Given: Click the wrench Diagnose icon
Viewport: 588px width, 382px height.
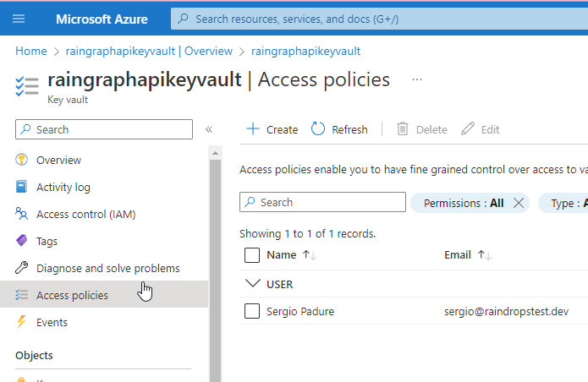Looking at the screenshot, I should coord(21,267).
